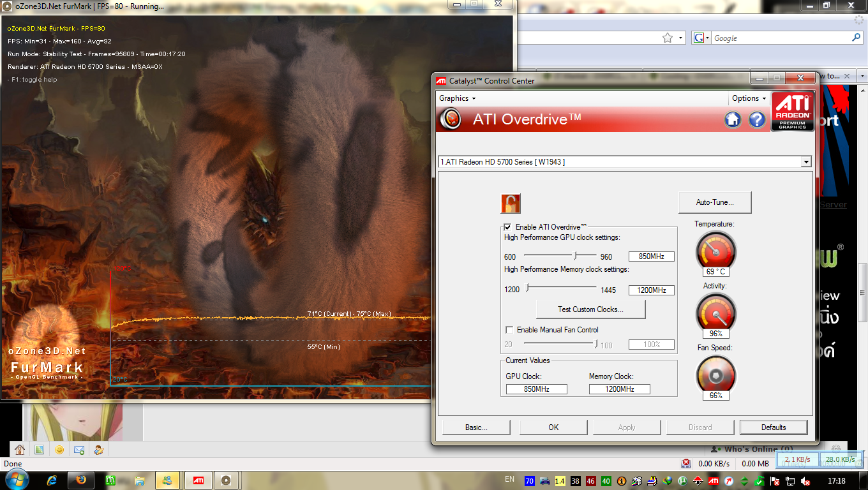Click the fan speed 100% value field
Image resolution: width=868 pixels, height=490 pixels.
click(x=652, y=345)
